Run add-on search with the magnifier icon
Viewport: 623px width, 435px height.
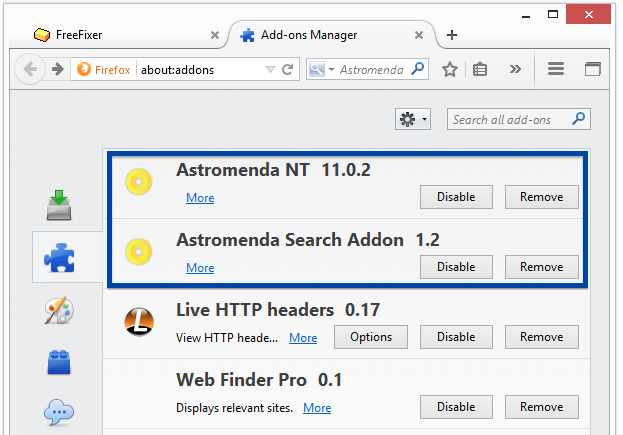pyautogui.click(x=578, y=118)
